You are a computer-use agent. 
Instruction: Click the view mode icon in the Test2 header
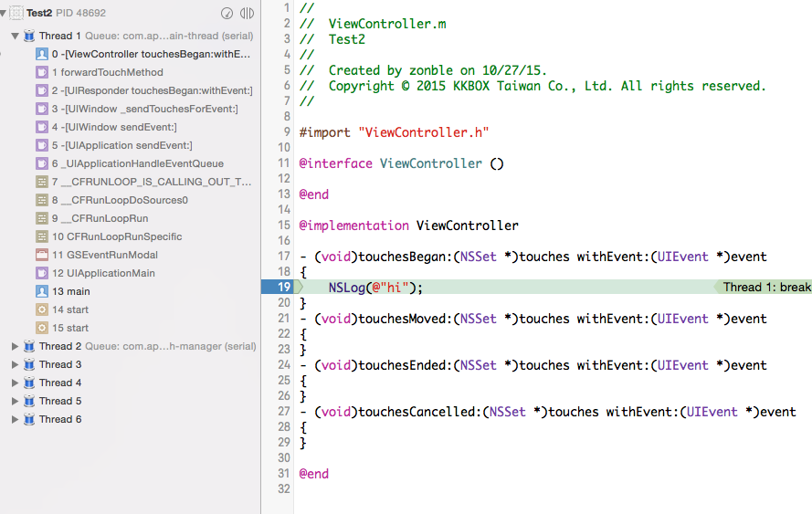(x=247, y=14)
